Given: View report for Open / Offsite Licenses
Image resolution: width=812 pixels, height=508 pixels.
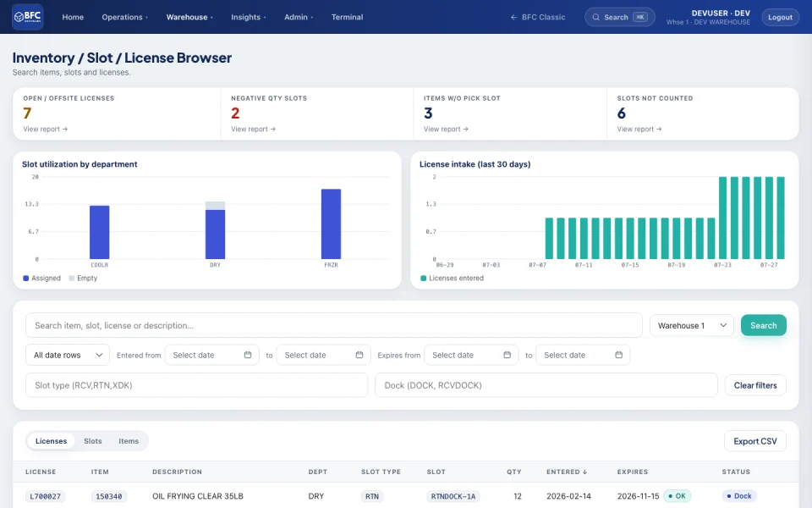Looking at the screenshot, I should click(45, 129).
